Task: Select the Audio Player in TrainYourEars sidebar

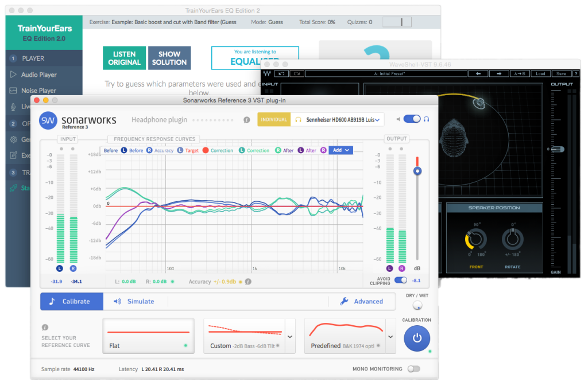Action: (40, 74)
